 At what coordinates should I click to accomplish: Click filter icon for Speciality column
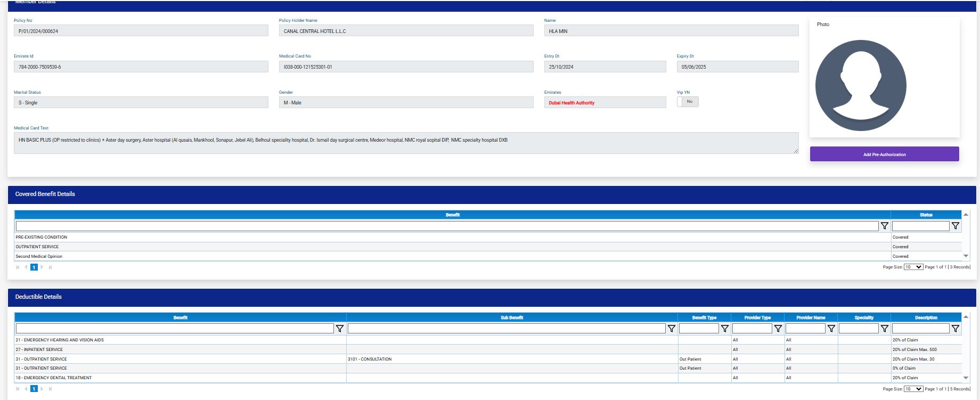[884, 329]
